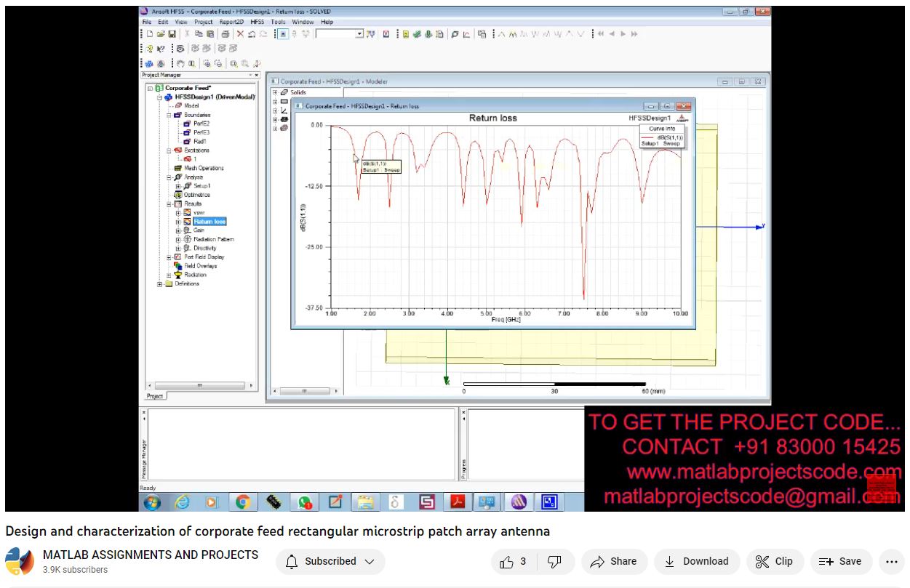
Task: Click the Download button
Action: pos(696,561)
